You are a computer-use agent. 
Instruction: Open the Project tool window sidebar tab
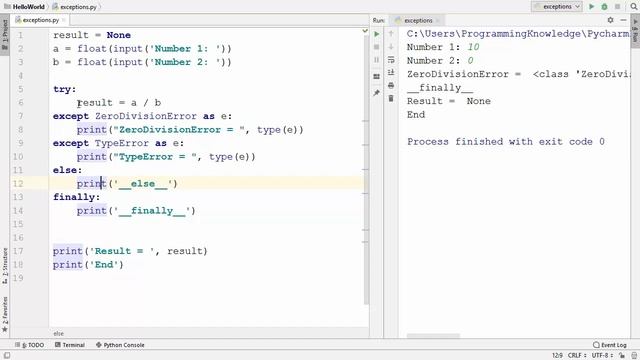pos(5,35)
